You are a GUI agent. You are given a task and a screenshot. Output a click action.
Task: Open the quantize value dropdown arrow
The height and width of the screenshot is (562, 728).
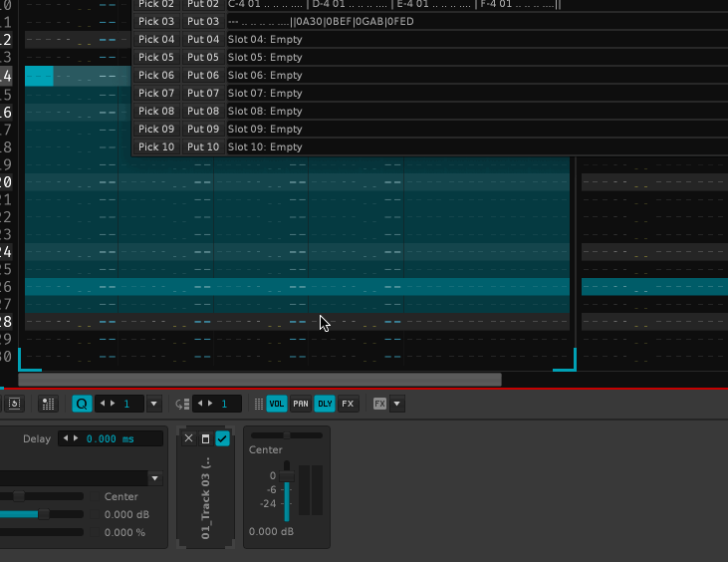(153, 404)
